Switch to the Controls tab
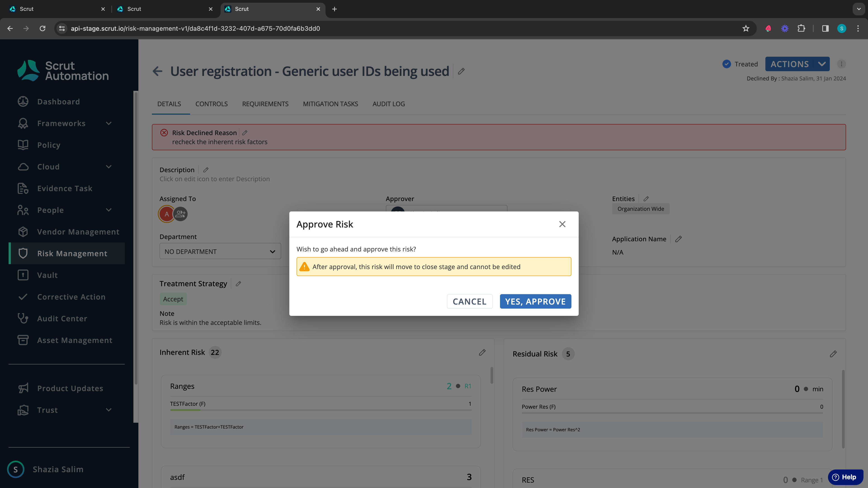This screenshot has width=868, height=488. 212,104
